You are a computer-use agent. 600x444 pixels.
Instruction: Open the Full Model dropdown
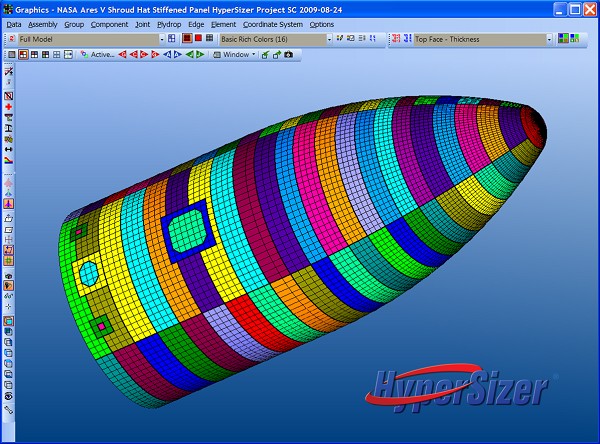click(162, 39)
